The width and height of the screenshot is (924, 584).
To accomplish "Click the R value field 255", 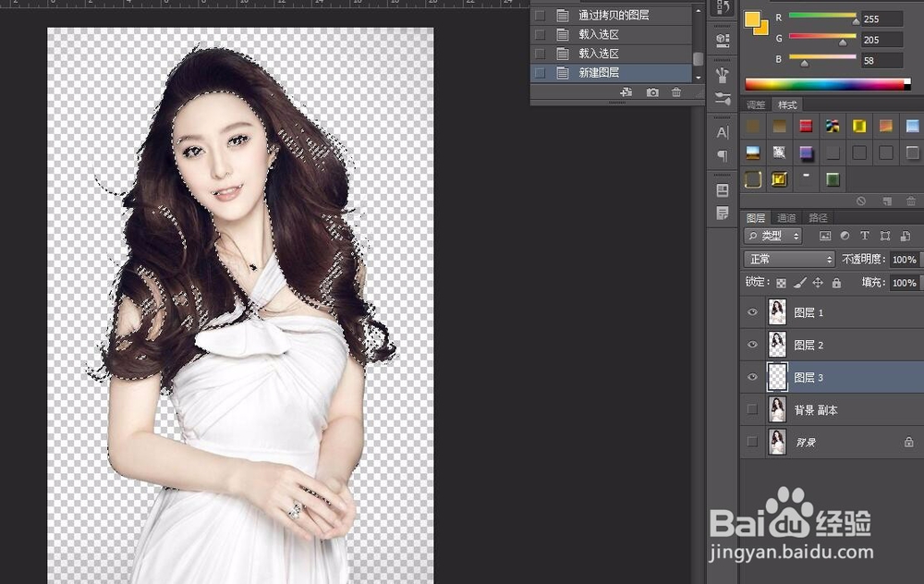I will (881, 18).
